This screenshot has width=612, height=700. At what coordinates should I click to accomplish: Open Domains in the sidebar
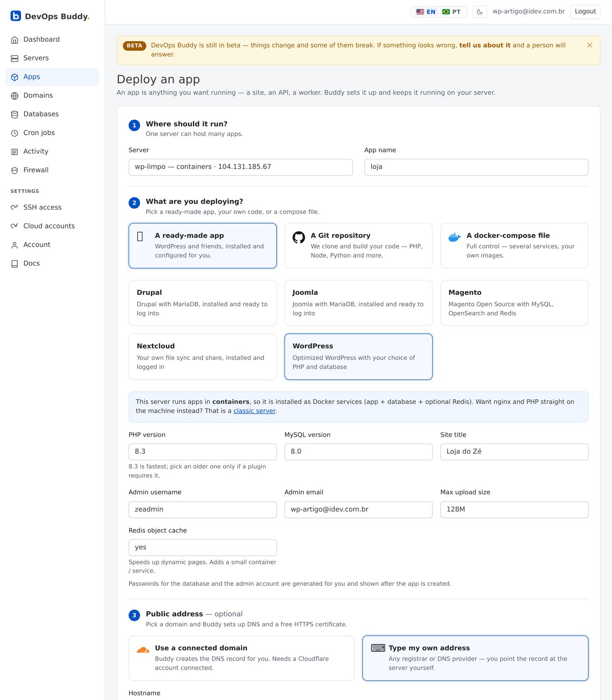click(x=52, y=96)
